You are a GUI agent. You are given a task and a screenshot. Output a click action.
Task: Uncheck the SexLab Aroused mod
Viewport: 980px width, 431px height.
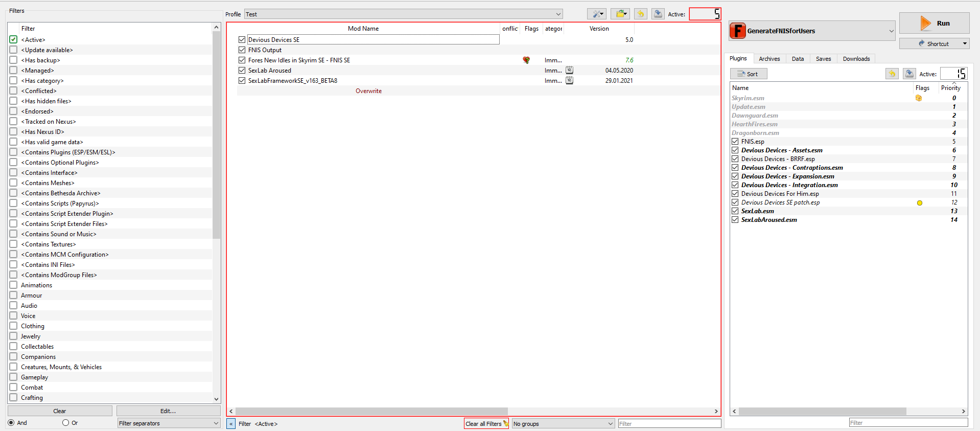tap(242, 70)
